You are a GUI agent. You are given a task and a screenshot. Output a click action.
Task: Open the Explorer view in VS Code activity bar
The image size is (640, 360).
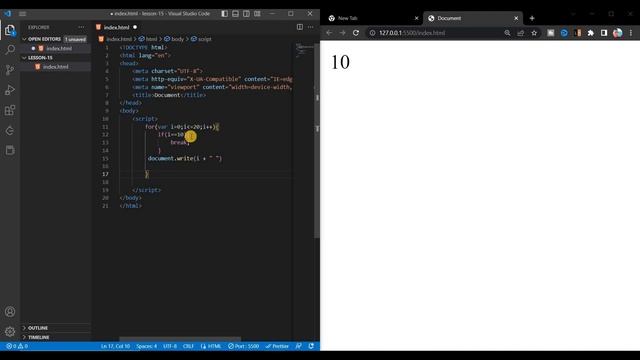click(x=10, y=30)
